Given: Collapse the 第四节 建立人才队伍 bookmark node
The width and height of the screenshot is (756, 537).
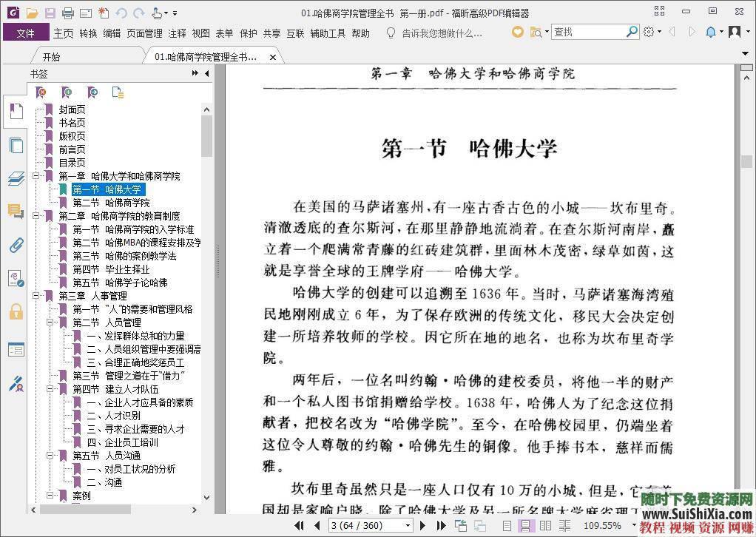Looking at the screenshot, I should point(50,388).
